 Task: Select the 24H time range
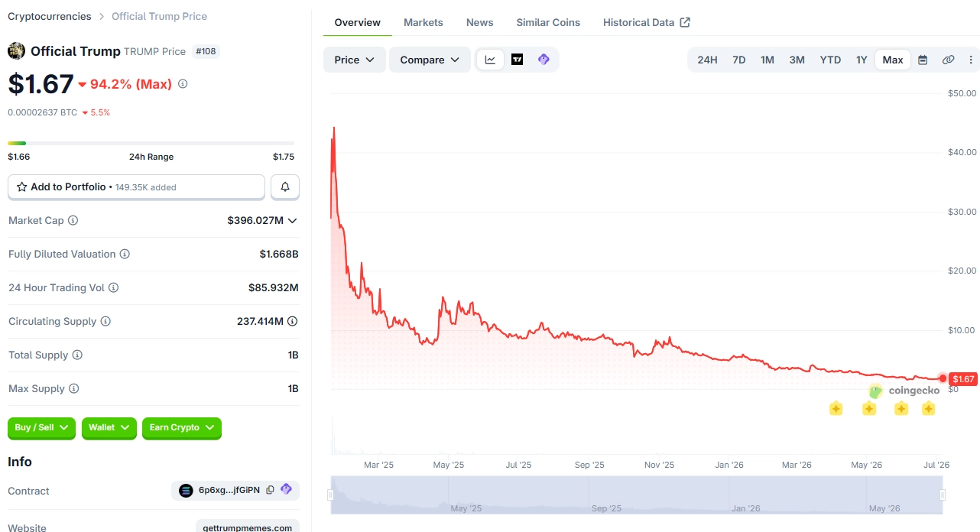(x=707, y=60)
